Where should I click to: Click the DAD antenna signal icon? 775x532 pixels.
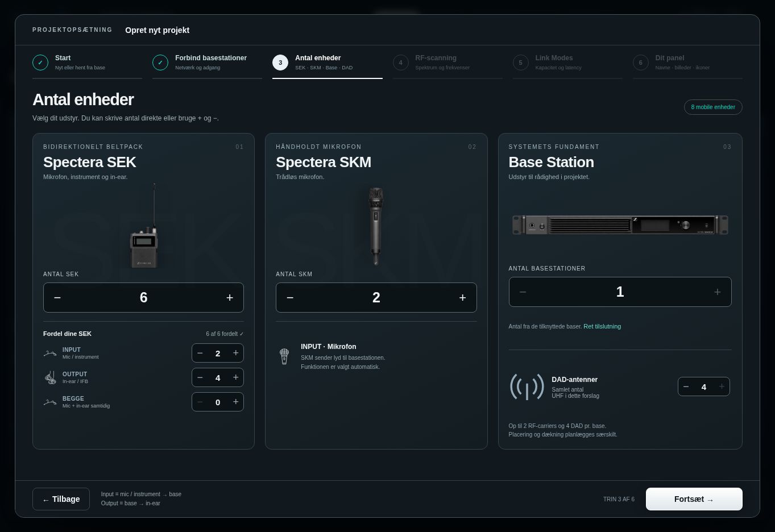tap(527, 386)
